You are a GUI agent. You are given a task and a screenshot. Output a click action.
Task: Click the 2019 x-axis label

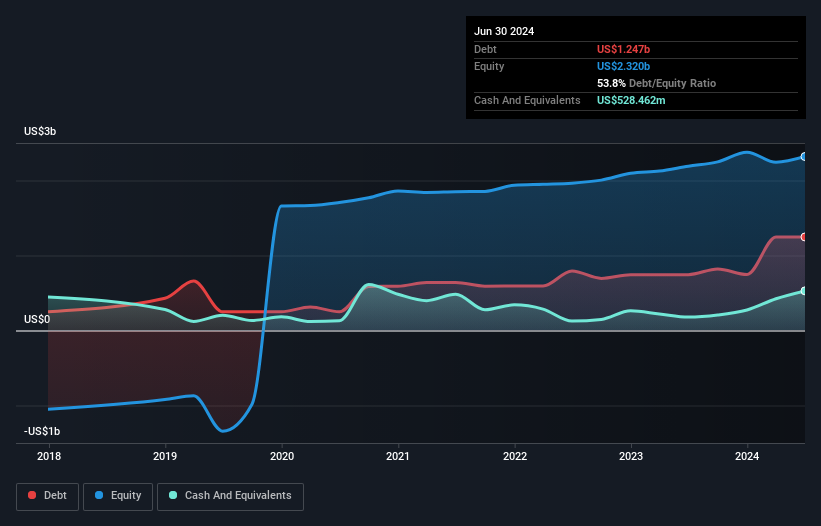165,456
